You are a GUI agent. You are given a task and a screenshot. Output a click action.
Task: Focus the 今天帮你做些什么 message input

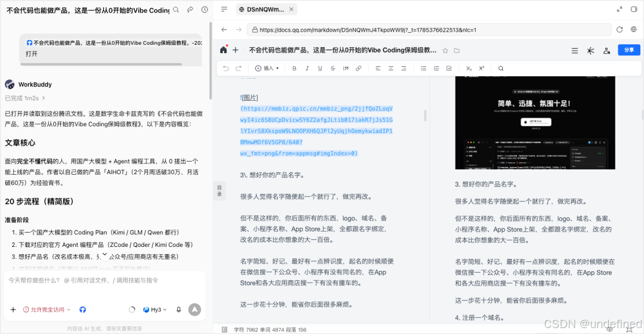point(105,280)
